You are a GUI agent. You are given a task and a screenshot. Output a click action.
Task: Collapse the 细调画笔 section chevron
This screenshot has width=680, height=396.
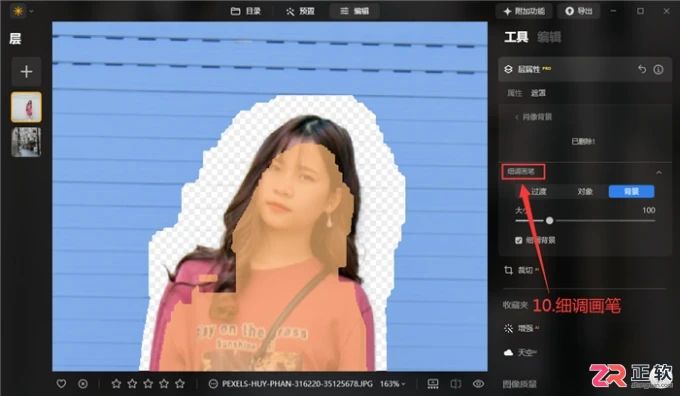point(659,173)
